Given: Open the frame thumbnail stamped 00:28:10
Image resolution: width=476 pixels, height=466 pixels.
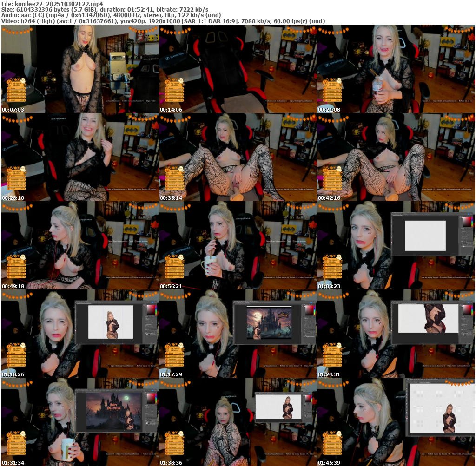Looking at the screenshot, I should point(80,157).
